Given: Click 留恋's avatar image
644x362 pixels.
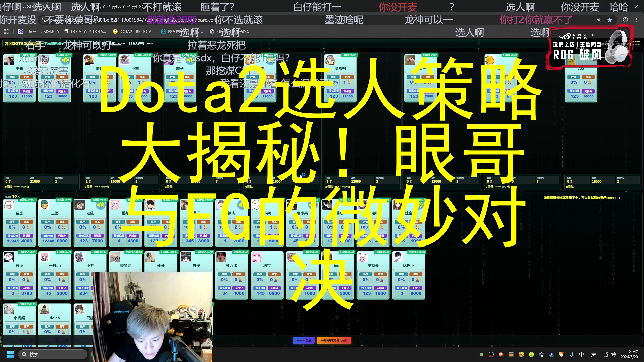Looking at the screenshot, I should pos(9,205).
